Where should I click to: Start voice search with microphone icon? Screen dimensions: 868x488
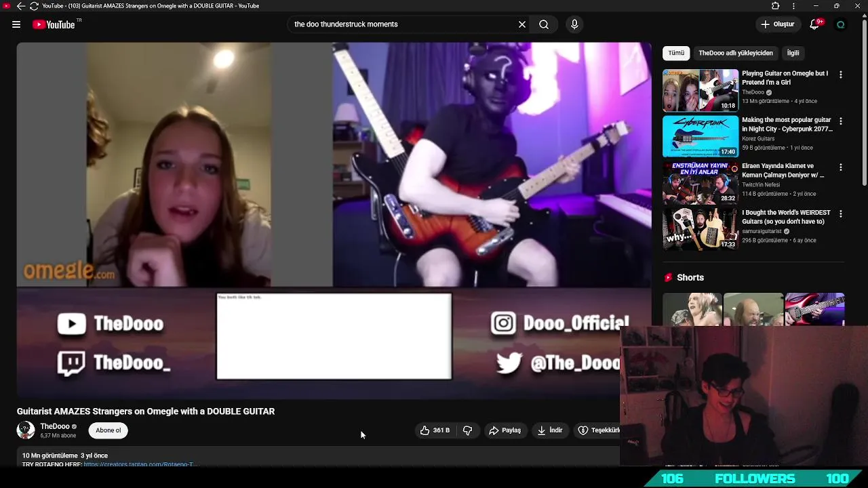coord(574,24)
